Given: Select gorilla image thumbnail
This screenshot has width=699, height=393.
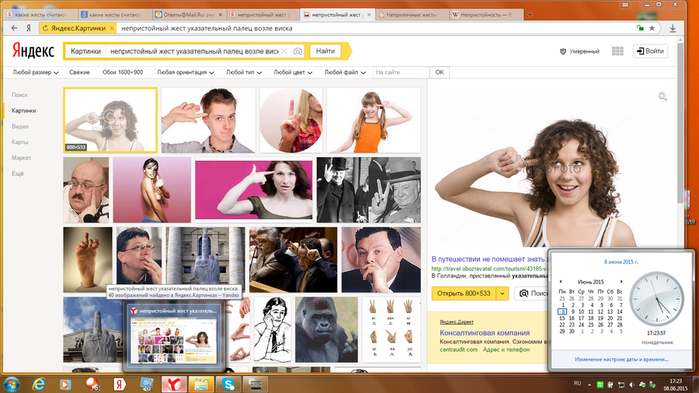Looking at the screenshot, I should 326,330.
